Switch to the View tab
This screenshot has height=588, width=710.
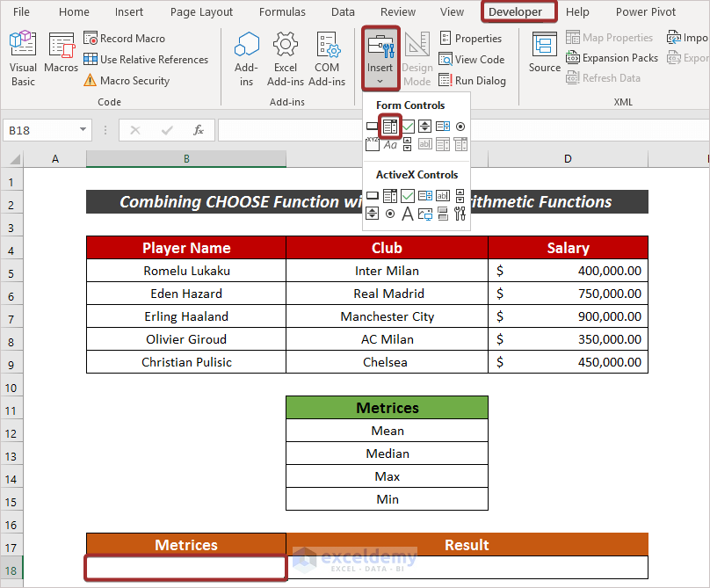click(x=452, y=11)
